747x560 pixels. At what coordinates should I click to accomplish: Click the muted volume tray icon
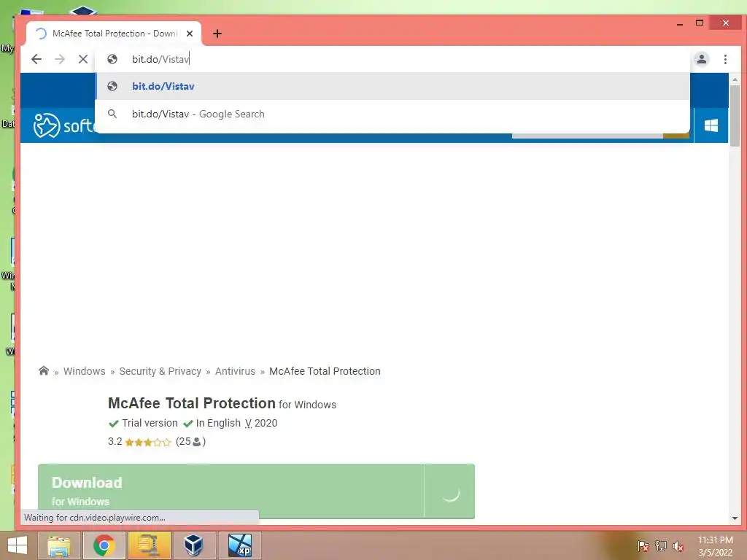click(x=678, y=545)
